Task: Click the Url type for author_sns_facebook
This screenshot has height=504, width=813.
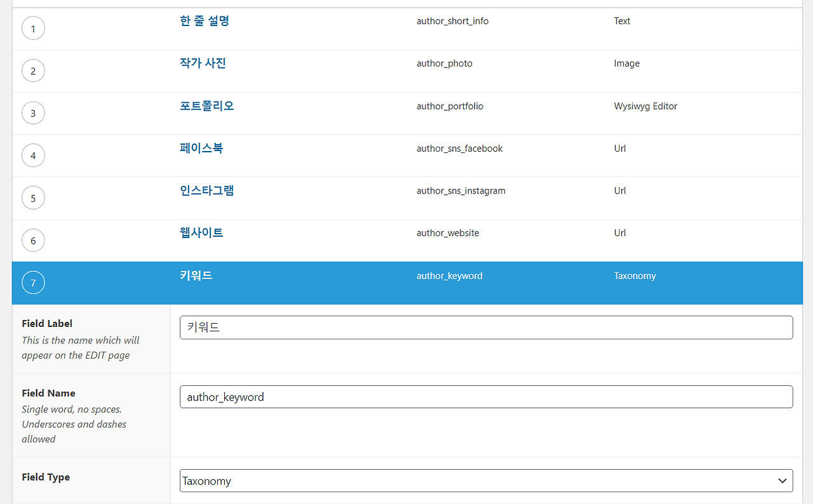Action: click(620, 149)
